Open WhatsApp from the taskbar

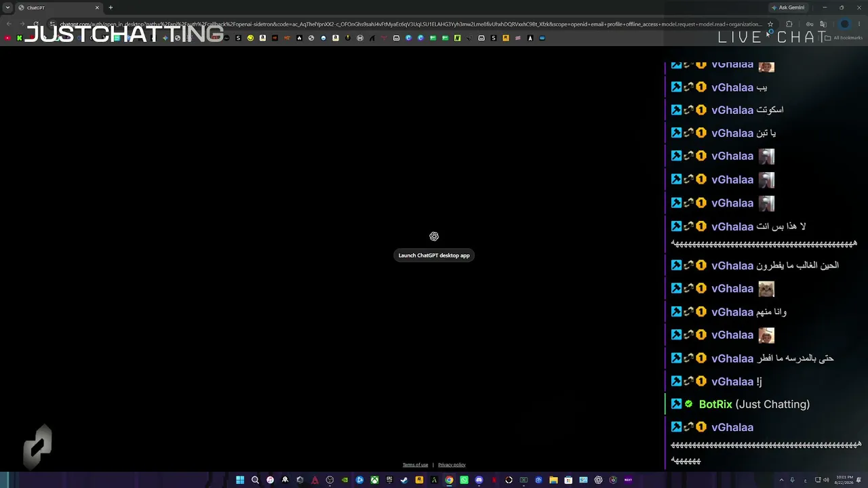464,480
